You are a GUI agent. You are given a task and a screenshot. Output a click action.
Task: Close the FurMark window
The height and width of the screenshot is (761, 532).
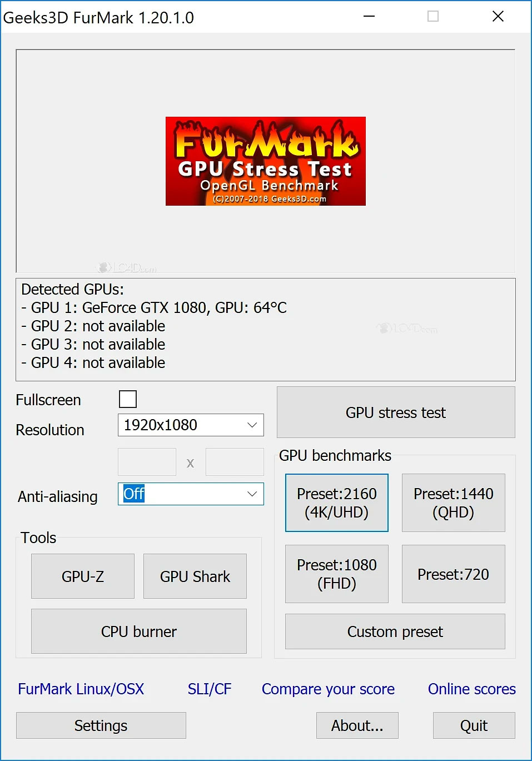point(498,17)
